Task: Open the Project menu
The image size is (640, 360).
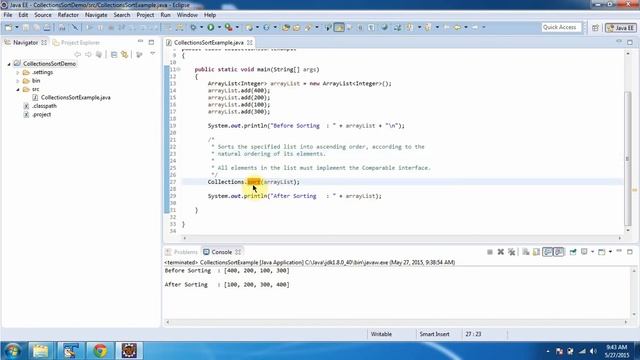Action: coord(145,15)
